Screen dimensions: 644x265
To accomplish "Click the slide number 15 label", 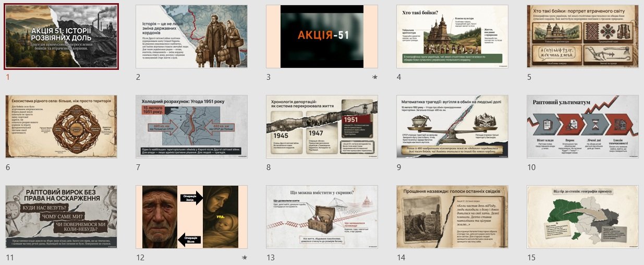I will click(x=531, y=257).
